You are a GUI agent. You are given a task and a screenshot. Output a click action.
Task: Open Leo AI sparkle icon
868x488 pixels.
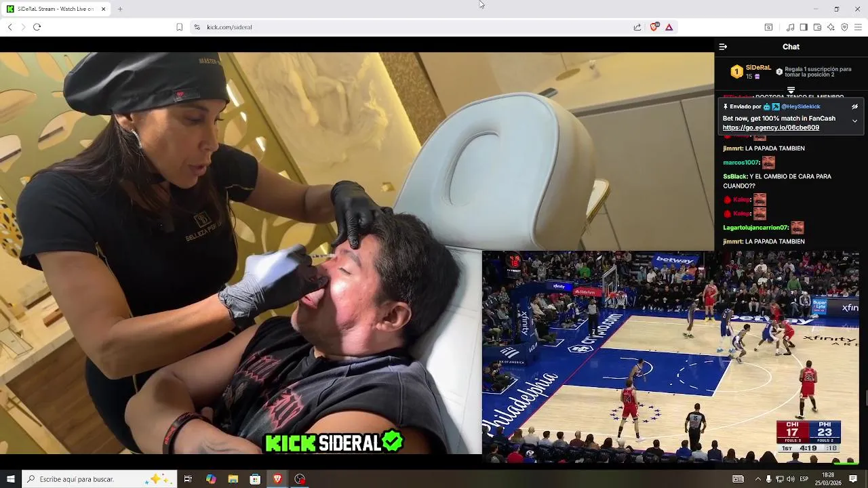831,27
